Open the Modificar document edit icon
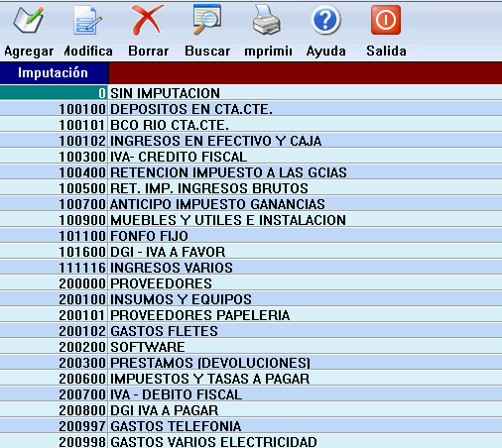The height and width of the screenshot is (448, 502). tap(87, 21)
